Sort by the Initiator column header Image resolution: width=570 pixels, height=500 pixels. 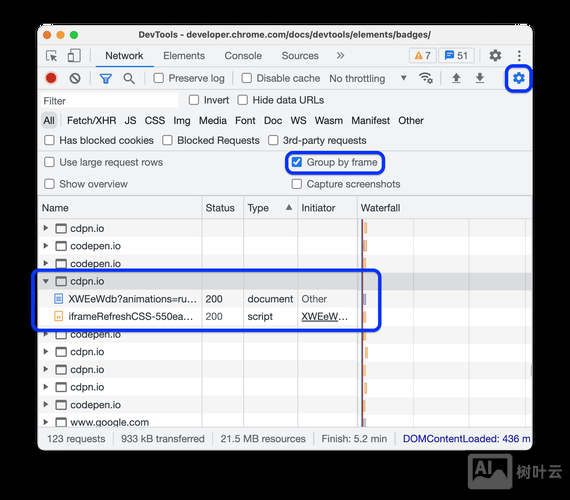click(327, 208)
